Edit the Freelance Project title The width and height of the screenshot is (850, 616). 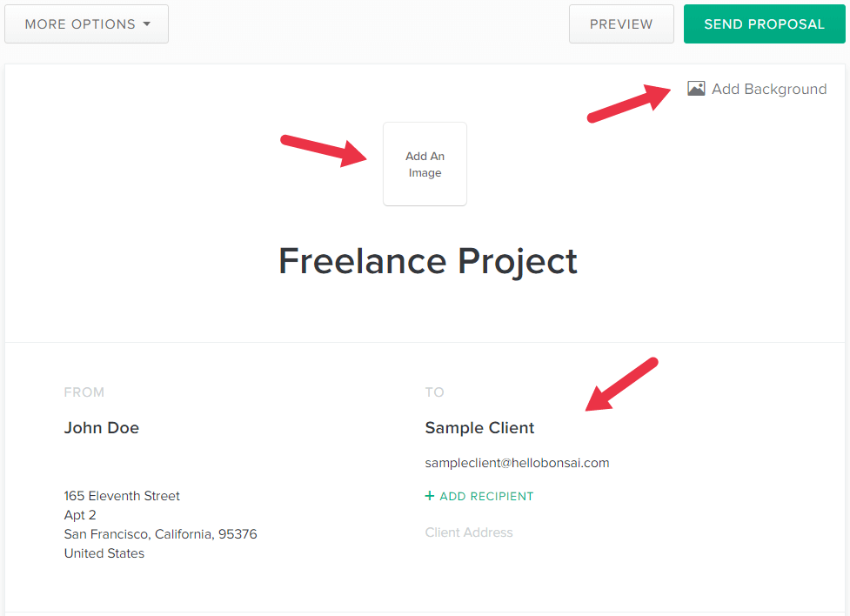[x=427, y=261]
